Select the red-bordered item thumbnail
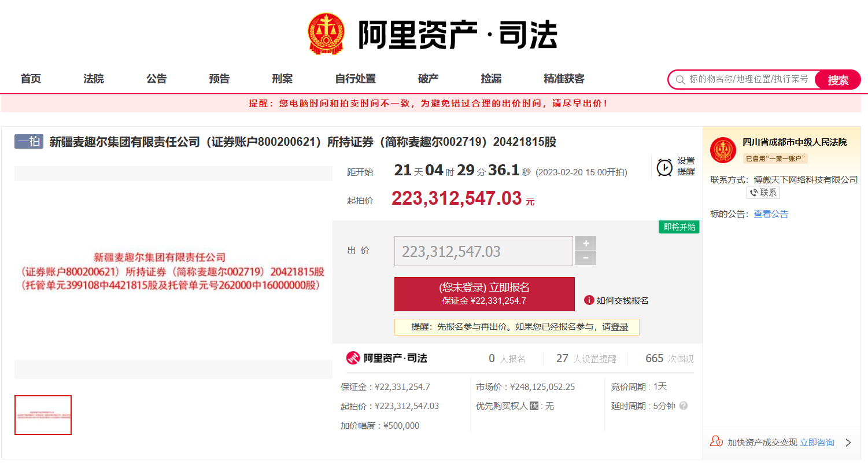Image resolution: width=868 pixels, height=464 pixels. click(x=43, y=415)
